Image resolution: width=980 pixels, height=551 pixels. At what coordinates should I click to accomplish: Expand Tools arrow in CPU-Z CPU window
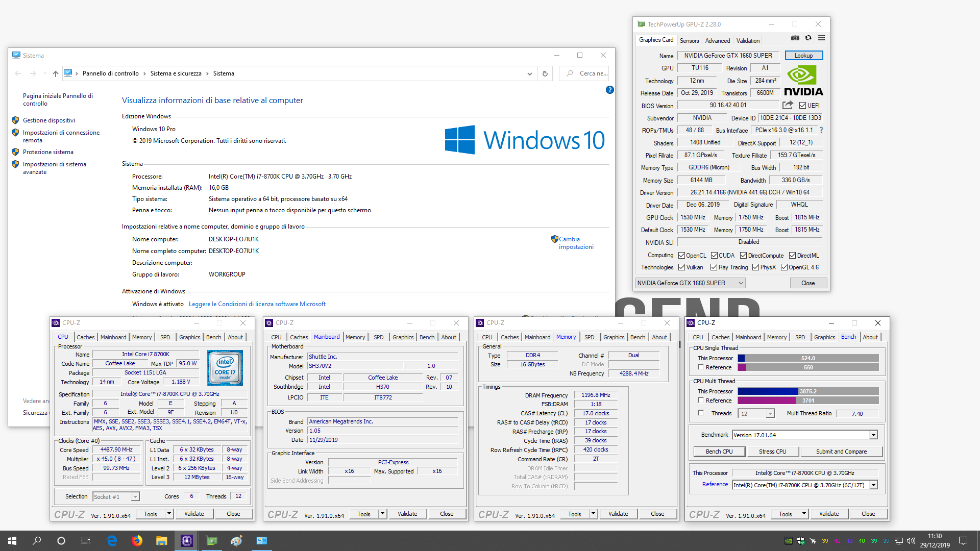pyautogui.click(x=169, y=514)
